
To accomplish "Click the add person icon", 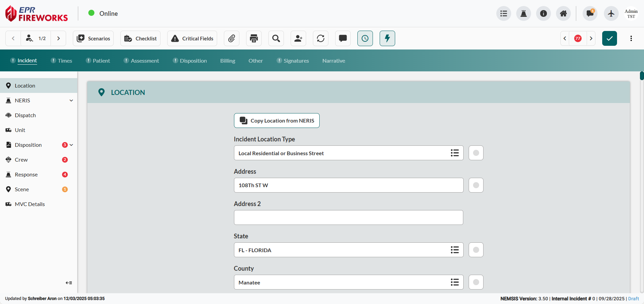I will pos(298,38).
